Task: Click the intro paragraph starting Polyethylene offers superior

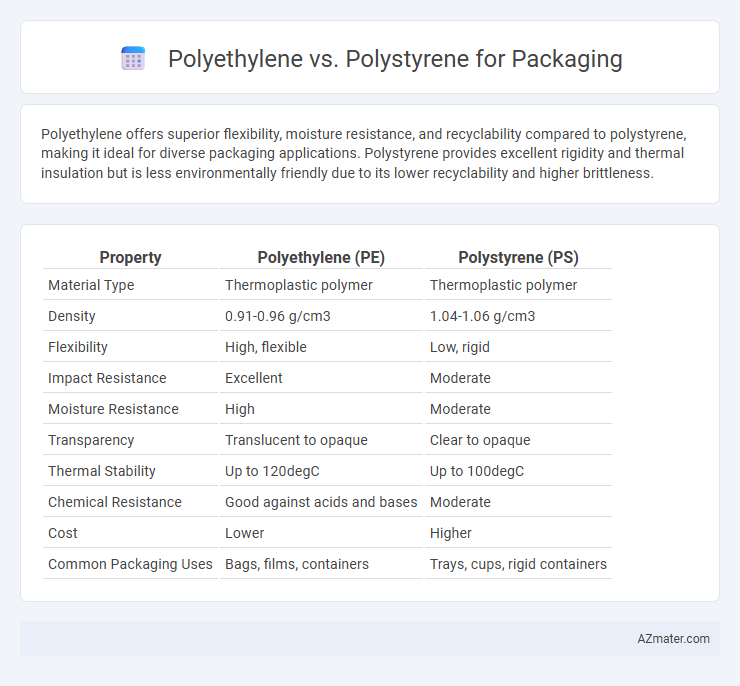Action: pos(363,153)
